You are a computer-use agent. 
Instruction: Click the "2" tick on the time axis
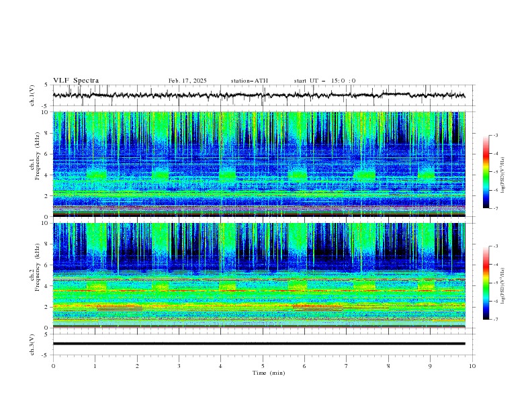137,366
